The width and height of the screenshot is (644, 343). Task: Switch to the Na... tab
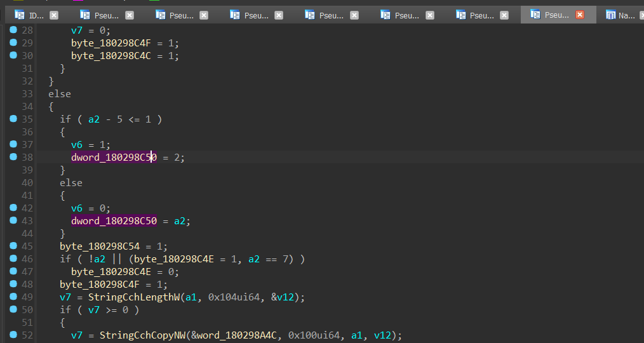(x=622, y=15)
